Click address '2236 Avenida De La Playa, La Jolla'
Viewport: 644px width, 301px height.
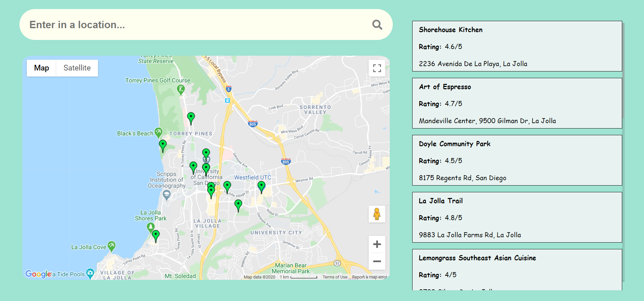pos(473,64)
